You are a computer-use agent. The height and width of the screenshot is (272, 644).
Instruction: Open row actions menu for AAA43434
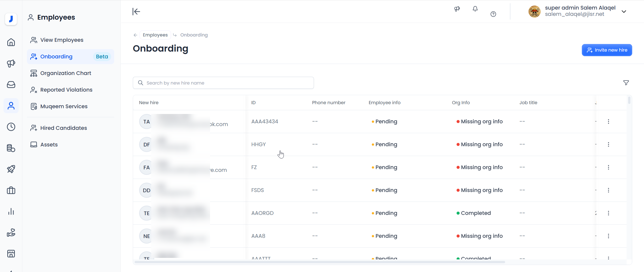click(608, 122)
